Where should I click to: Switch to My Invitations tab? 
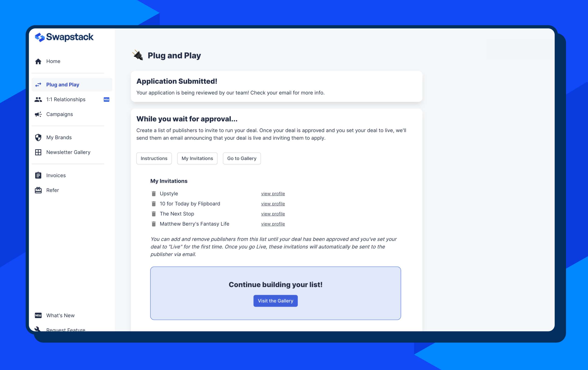pos(197,158)
